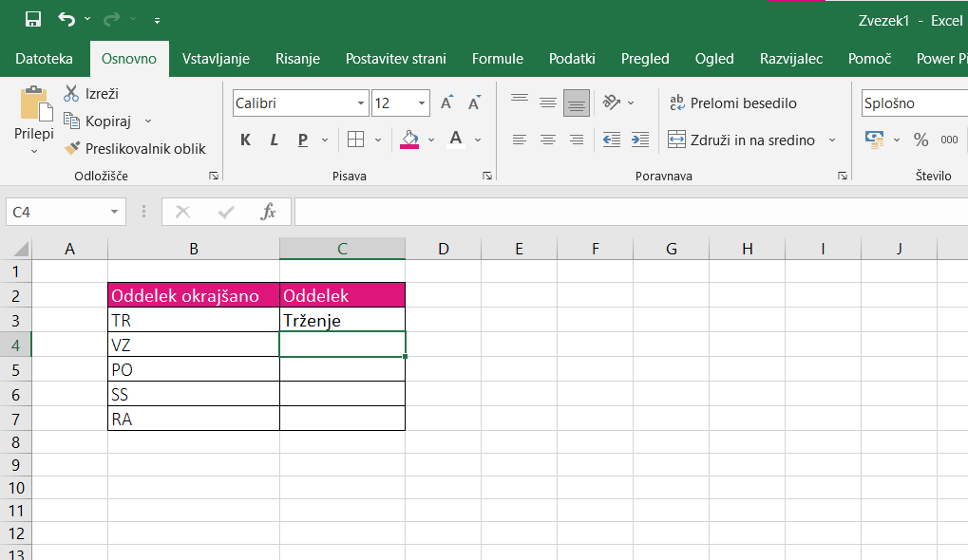This screenshot has height=560, width=968.
Task: Open the Podatki tab
Action: tap(572, 59)
